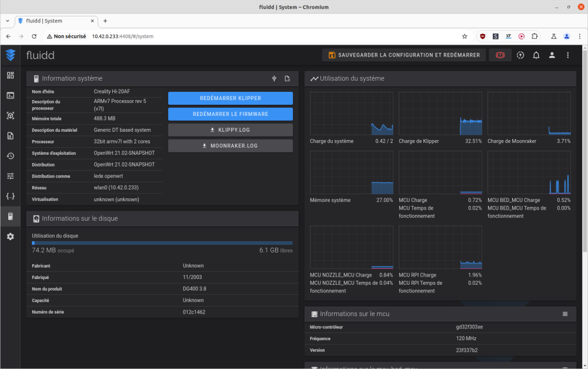Viewport: 588px width, 369px height.
Task: Click Redémarrer le firmware button
Action: click(x=230, y=114)
